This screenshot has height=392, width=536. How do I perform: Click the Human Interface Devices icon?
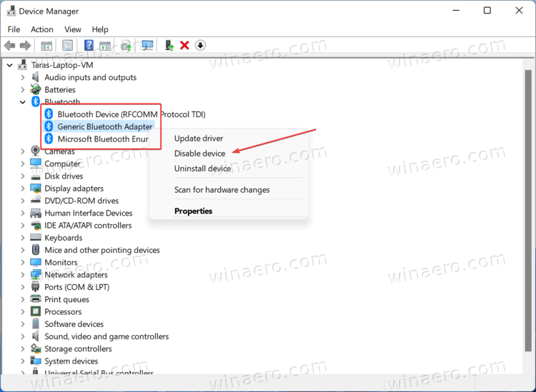[x=36, y=213]
